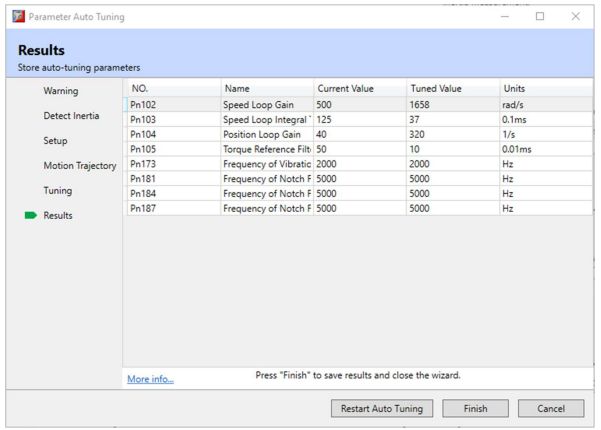
Task: Click current value 40 for Pn104
Action: tap(360, 135)
